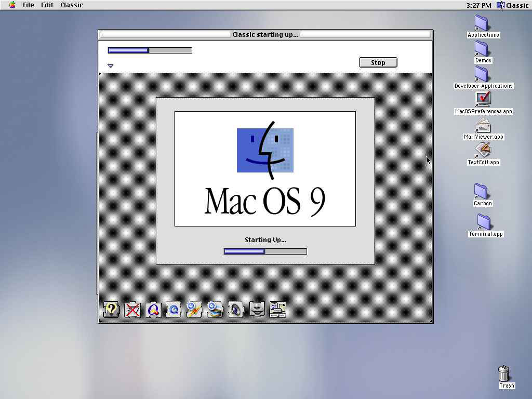Collapse the startup details disclosure triangle

point(110,66)
